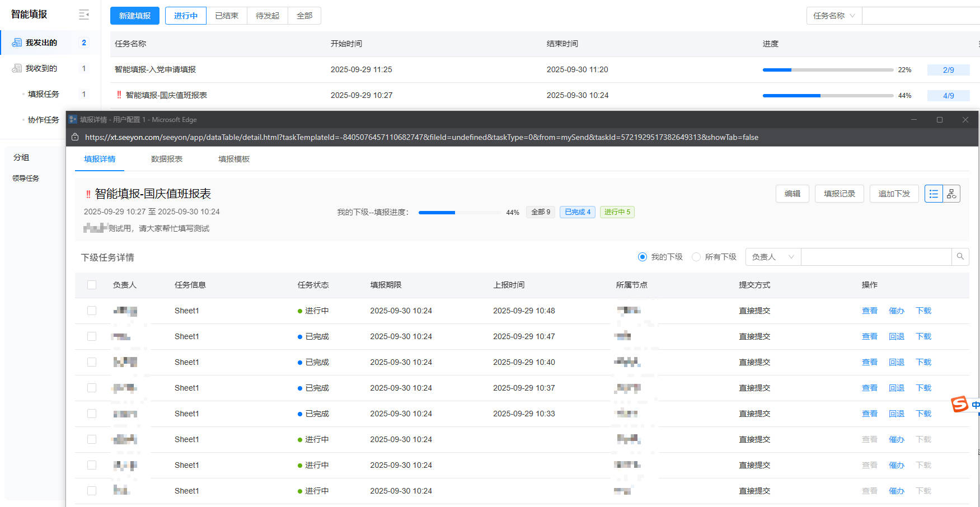Click the 负责人 search input field

(876, 257)
